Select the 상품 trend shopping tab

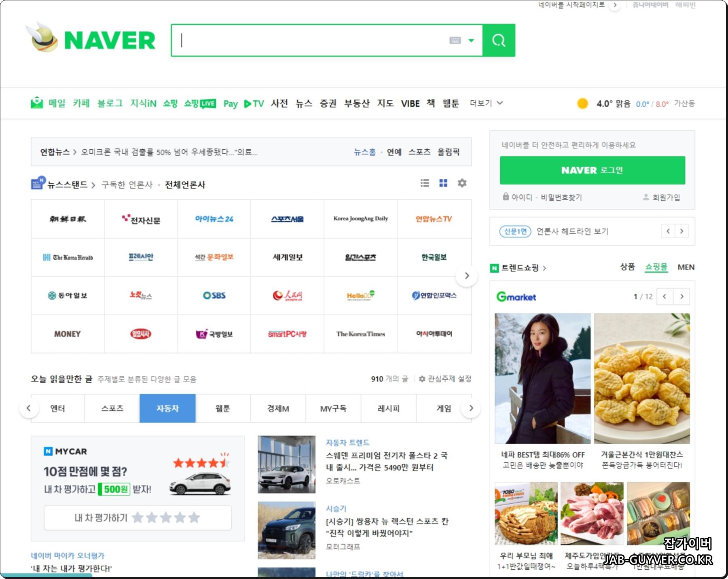click(628, 267)
